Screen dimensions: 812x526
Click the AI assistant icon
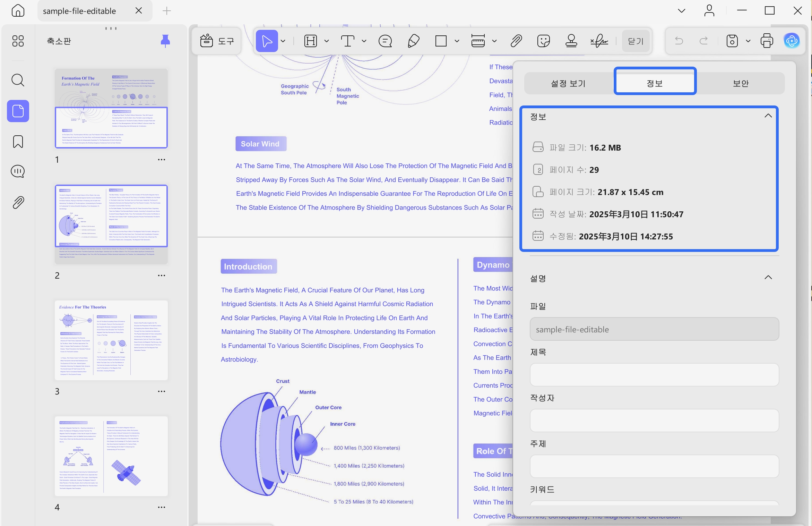[792, 41]
